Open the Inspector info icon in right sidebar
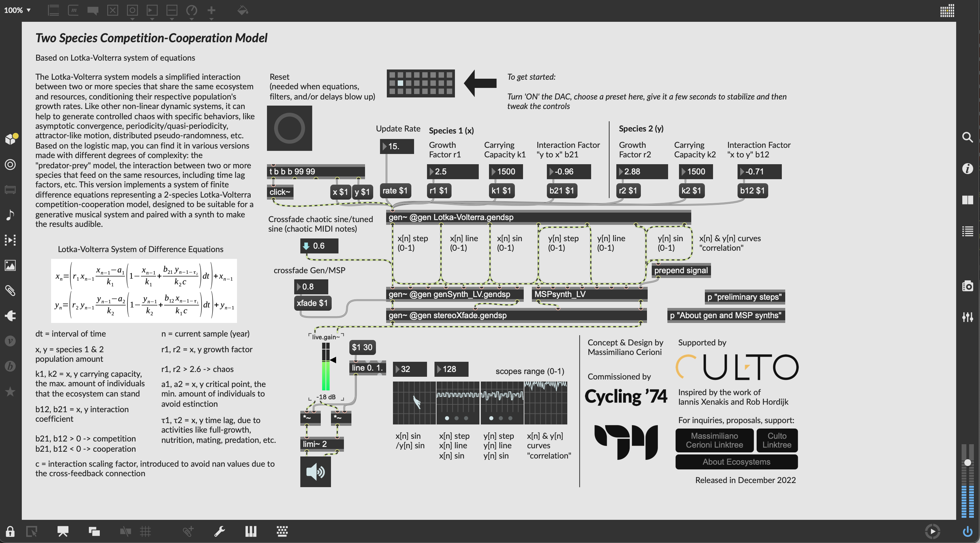The width and height of the screenshot is (980, 543). [967, 169]
